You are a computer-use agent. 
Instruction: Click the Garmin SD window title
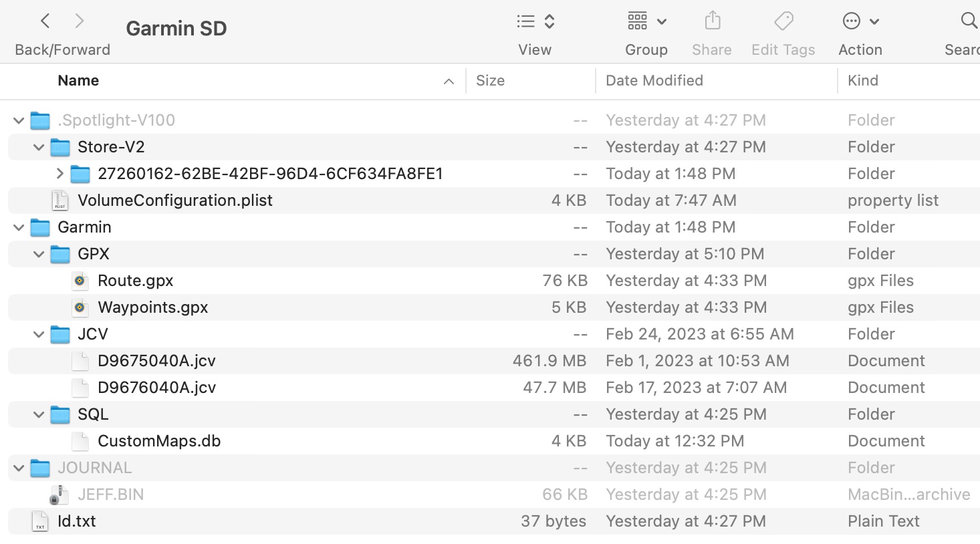[176, 28]
